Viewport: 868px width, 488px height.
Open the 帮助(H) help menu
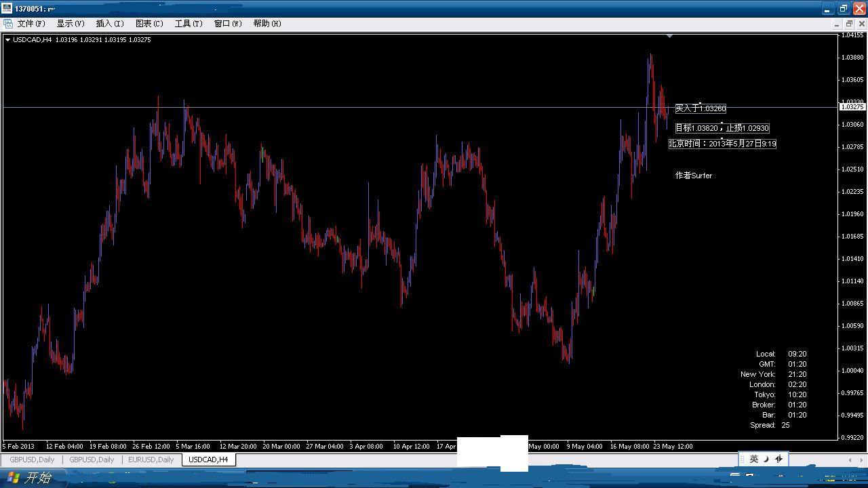[x=267, y=24]
